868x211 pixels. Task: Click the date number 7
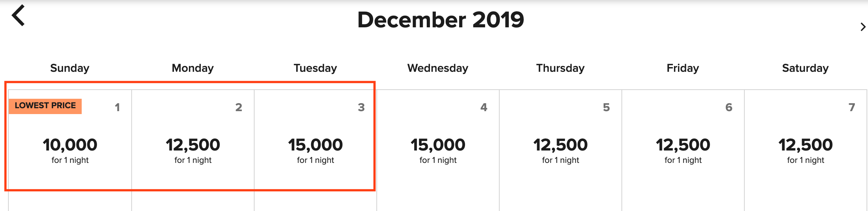coord(852,108)
